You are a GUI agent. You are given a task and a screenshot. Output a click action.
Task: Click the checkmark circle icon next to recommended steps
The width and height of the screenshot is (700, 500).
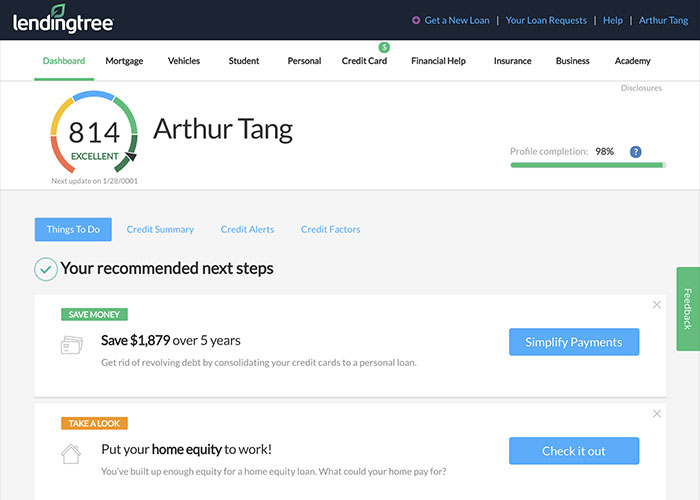click(x=46, y=269)
